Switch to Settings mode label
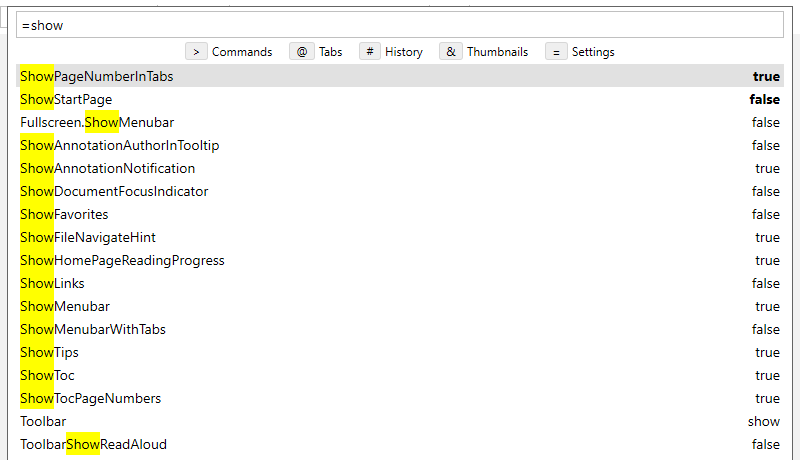 click(x=593, y=52)
